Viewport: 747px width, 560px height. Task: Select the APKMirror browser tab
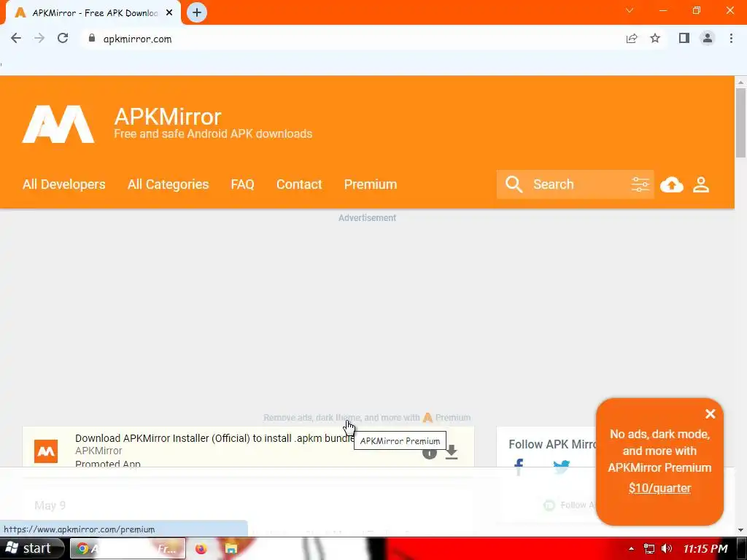[93, 13]
